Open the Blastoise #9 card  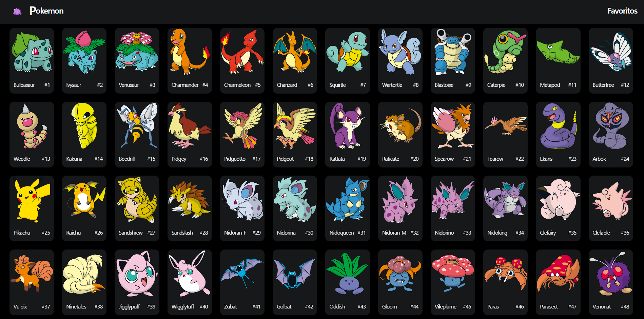tap(453, 61)
